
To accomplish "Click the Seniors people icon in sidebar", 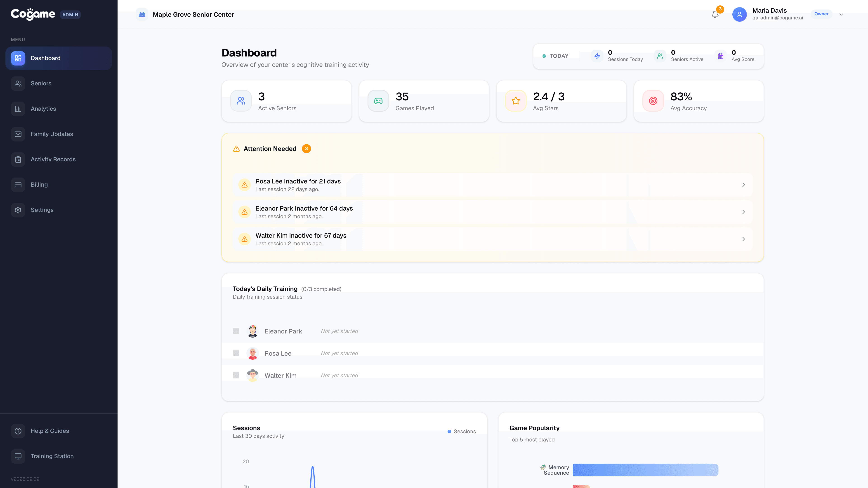I will click(x=18, y=84).
